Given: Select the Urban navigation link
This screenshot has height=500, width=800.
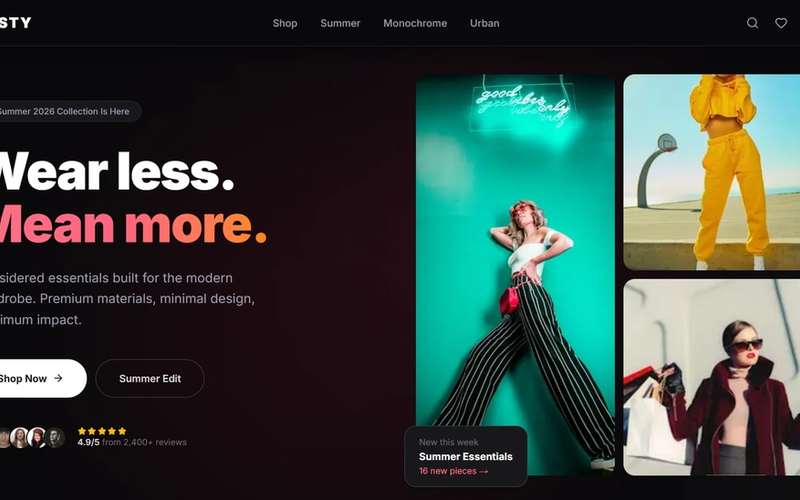Looking at the screenshot, I should point(484,23).
